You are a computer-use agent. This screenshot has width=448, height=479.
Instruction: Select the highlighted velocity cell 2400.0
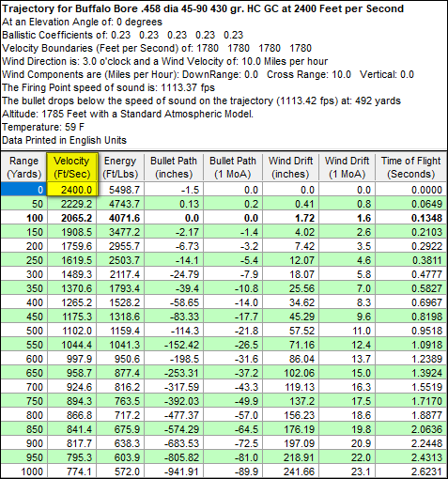pyautogui.click(x=72, y=190)
